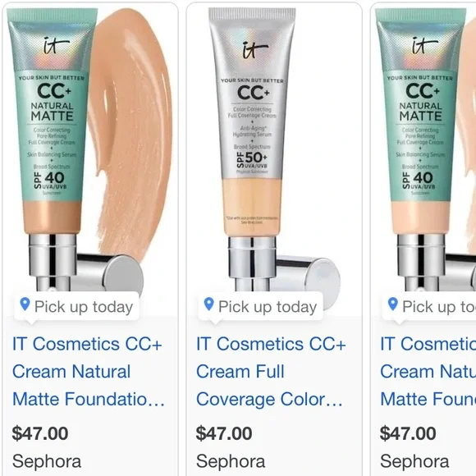Image resolution: width=476 pixels, height=476 pixels.
Task: Click the third card's $47.00 price
Action: (408, 433)
